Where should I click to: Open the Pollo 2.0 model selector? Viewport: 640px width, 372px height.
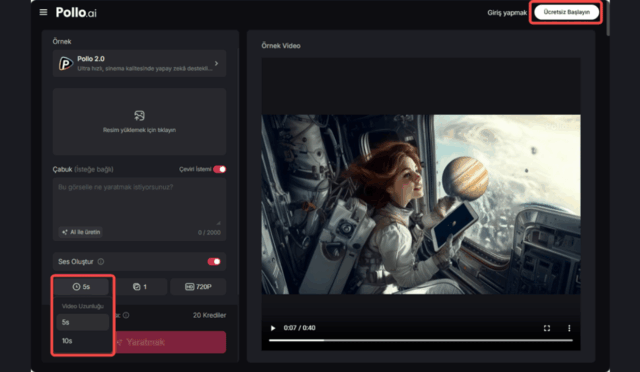pyautogui.click(x=139, y=63)
